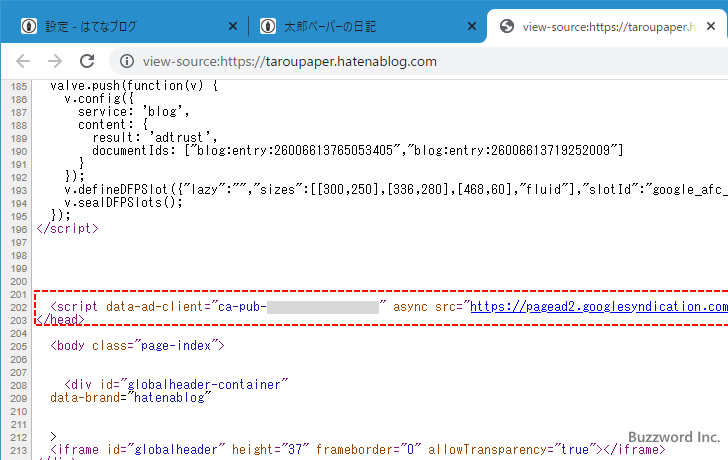
Task: Click the v.sealDFPSlots(); line
Action: coord(124,203)
